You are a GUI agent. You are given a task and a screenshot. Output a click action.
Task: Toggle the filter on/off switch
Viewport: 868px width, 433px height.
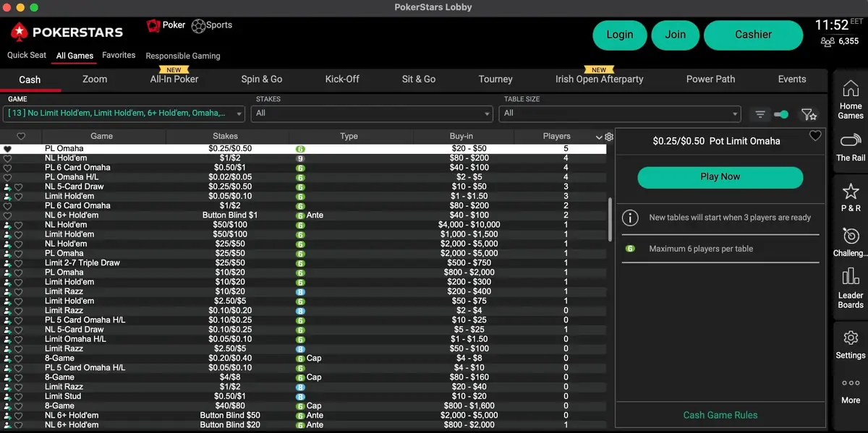781,114
